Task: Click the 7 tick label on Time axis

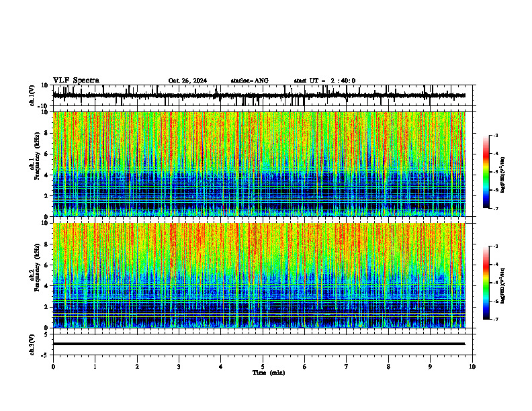Action: [x=347, y=367]
